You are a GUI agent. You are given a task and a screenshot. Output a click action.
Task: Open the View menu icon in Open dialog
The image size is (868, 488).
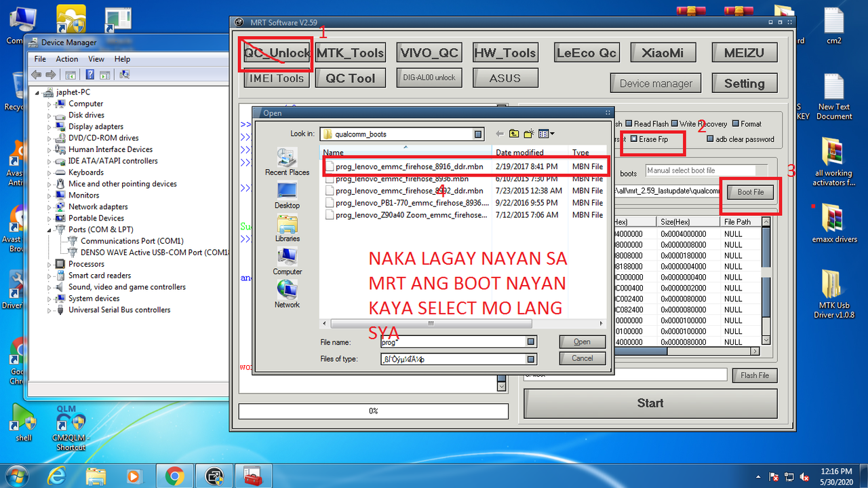[x=546, y=134]
